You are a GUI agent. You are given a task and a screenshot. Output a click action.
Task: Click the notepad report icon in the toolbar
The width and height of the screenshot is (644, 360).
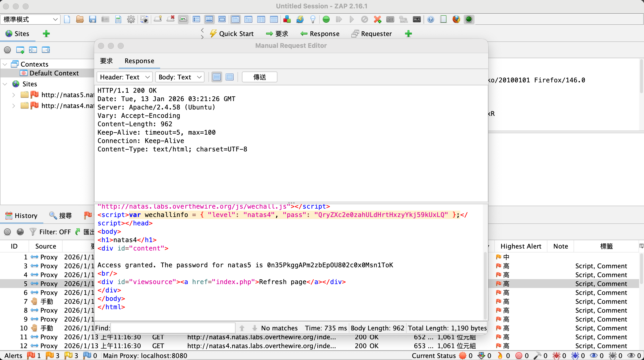tap(443, 19)
